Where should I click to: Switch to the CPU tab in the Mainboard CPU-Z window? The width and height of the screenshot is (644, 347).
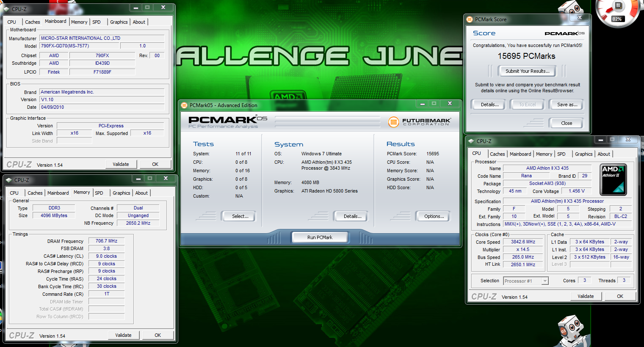(12, 22)
